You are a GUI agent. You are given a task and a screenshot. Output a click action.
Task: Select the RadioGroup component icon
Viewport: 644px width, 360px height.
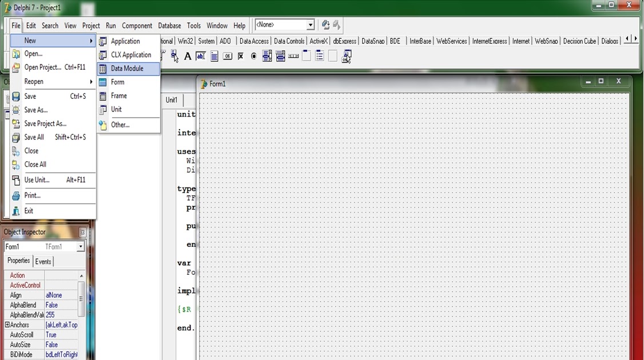(320, 55)
